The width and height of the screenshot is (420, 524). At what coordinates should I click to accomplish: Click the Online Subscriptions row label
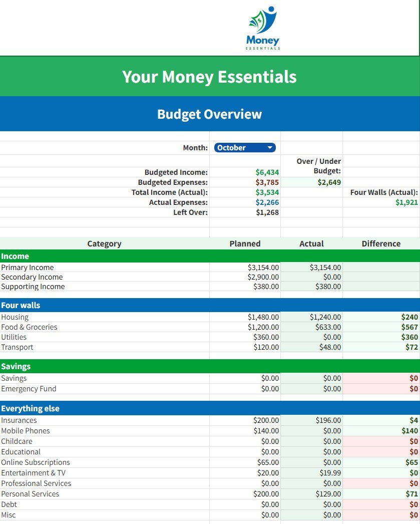(x=36, y=462)
